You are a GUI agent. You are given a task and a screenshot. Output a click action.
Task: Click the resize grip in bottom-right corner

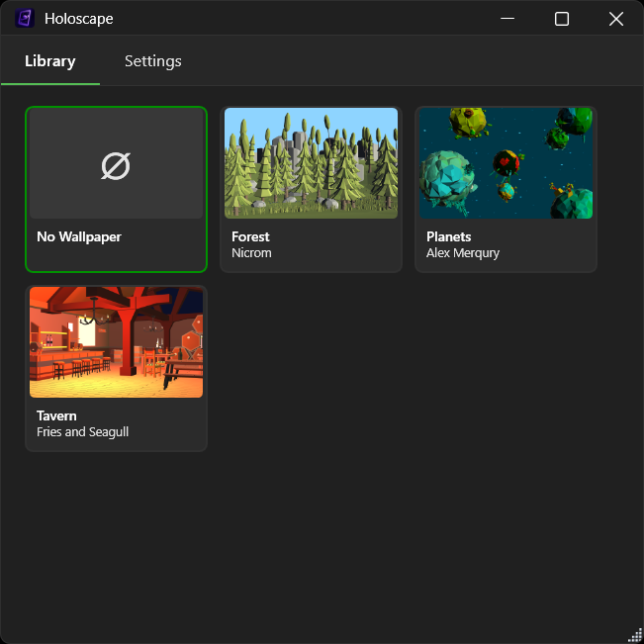click(635, 635)
